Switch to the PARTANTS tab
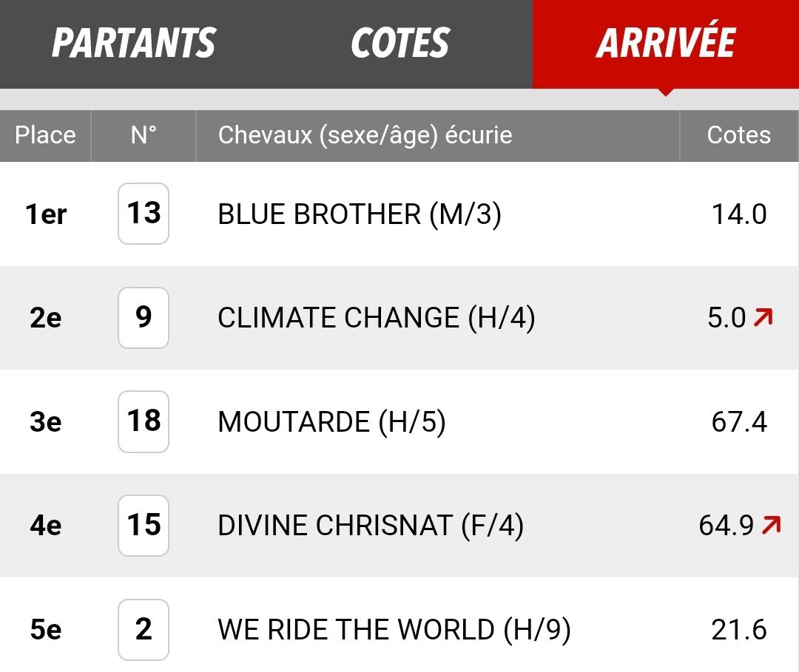Viewport: 799px width, 672px height. [x=134, y=43]
